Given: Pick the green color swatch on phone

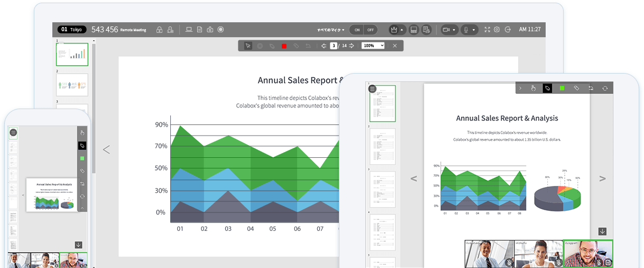Looking at the screenshot, I should click(x=82, y=158).
